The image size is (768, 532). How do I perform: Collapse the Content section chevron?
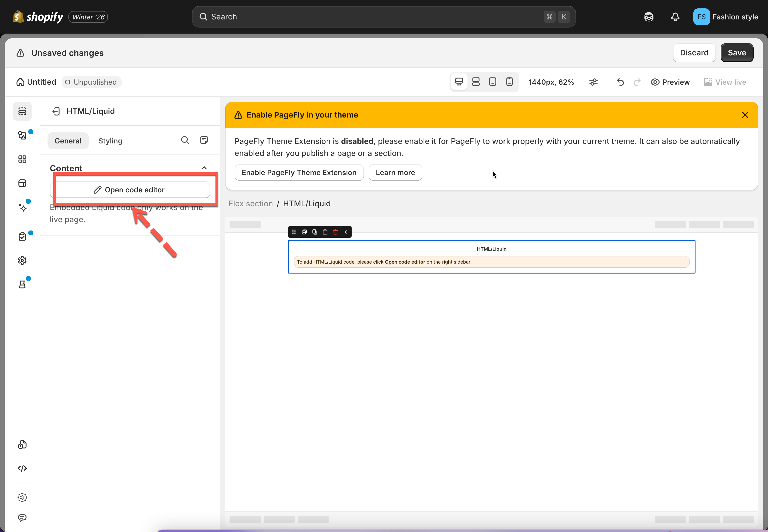(204, 168)
